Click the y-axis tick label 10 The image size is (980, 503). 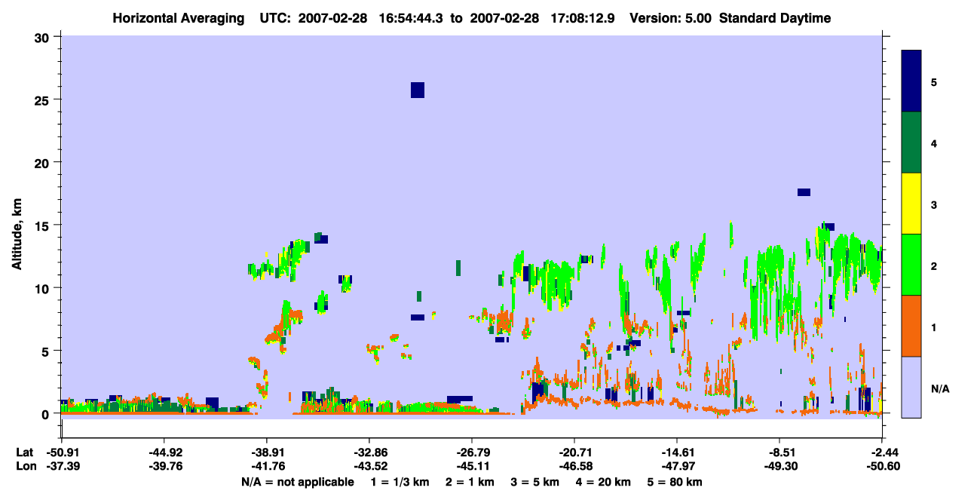[44, 288]
